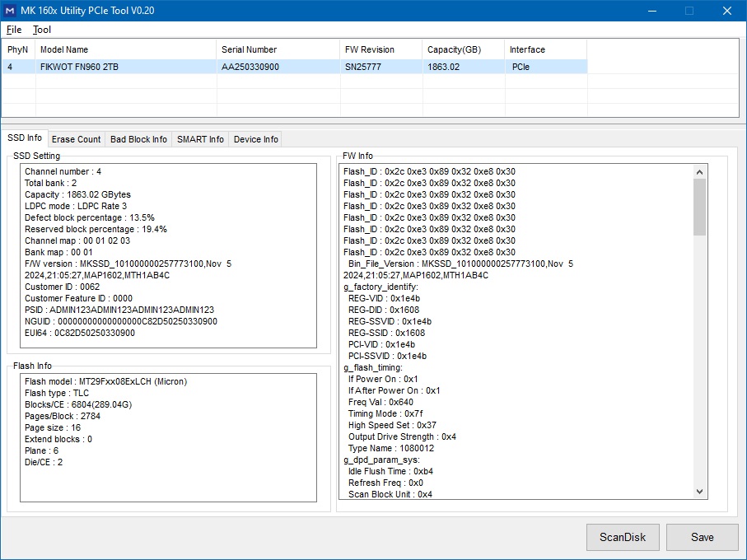Click the Idle Flush Time : 0xb4 line
Image resolution: width=747 pixels, height=560 pixels.
[x=390, y=471]
